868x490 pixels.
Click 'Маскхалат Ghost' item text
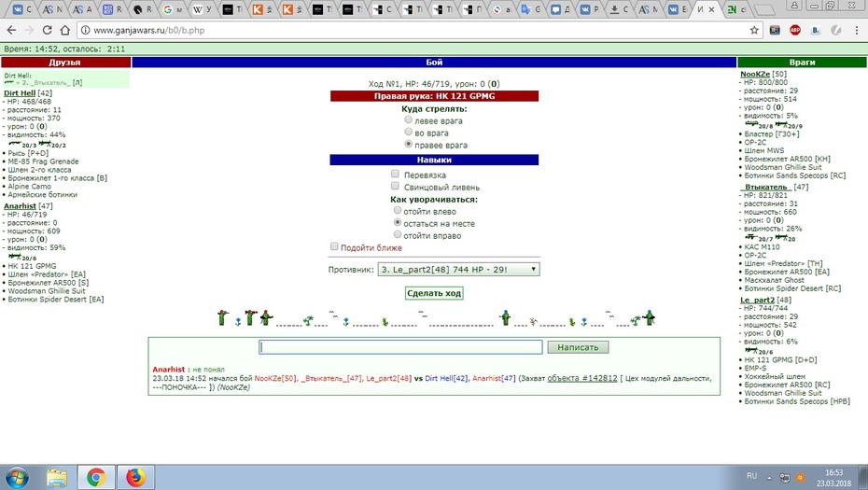(x=775, y=280)
